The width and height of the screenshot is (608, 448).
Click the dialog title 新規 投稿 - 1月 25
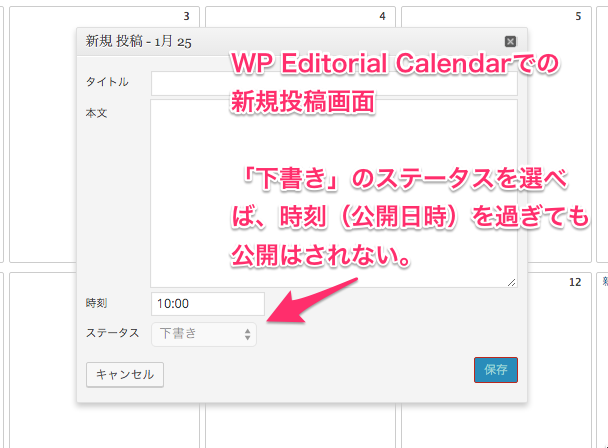coord(138,41)
